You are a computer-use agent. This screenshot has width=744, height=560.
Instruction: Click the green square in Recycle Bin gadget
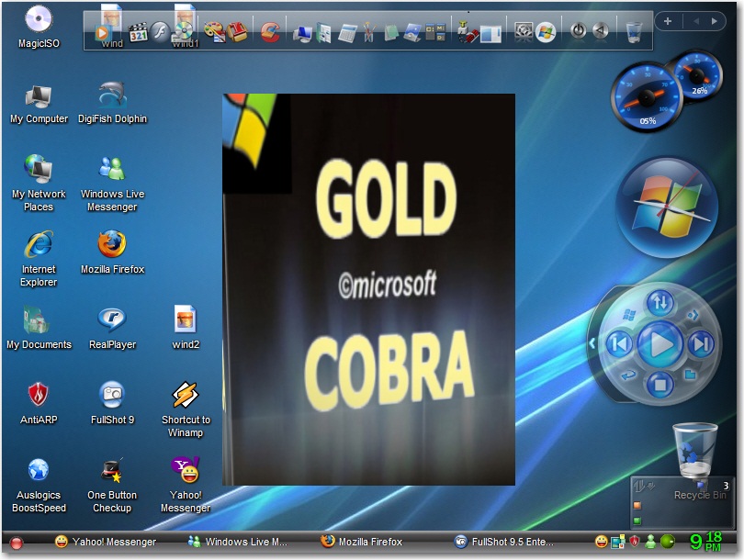[637, 521]
